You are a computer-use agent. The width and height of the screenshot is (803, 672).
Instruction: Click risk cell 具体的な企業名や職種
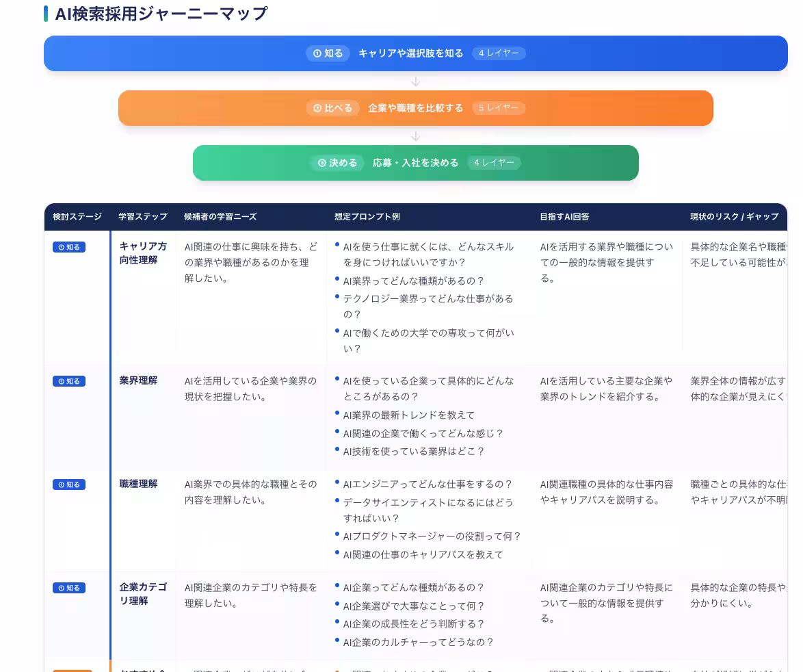[x=738, y=255]
